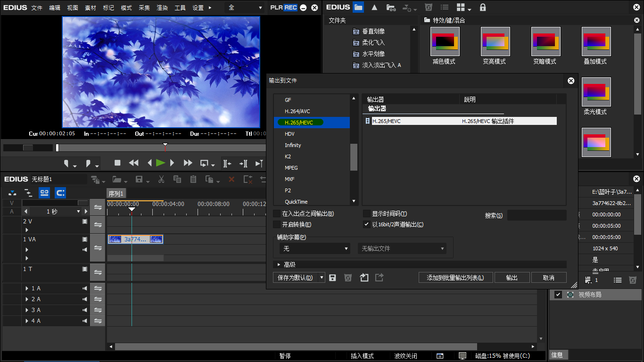Select the 信息 tab at bottom right
The height and width of the screenshot is (362, 644).
coord(557,355)
